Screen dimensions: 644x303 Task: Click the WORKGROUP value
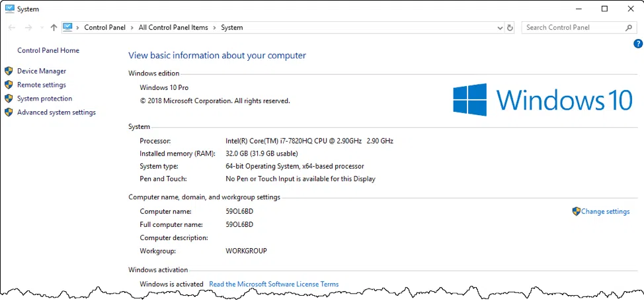[247, 250]
